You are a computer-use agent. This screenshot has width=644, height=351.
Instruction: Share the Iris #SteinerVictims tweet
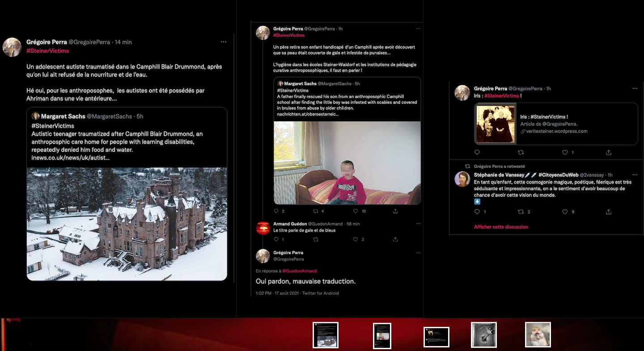coord(609,153)
